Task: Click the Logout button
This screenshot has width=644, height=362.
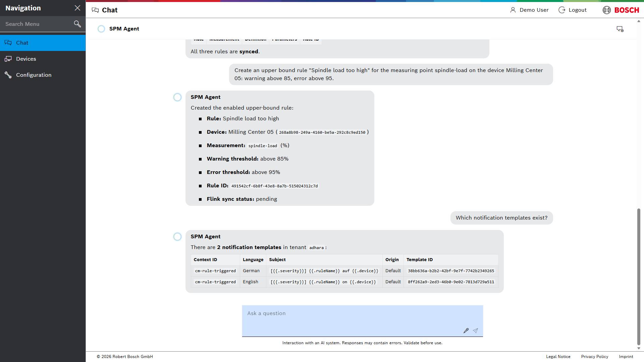Action: [573, 10]
